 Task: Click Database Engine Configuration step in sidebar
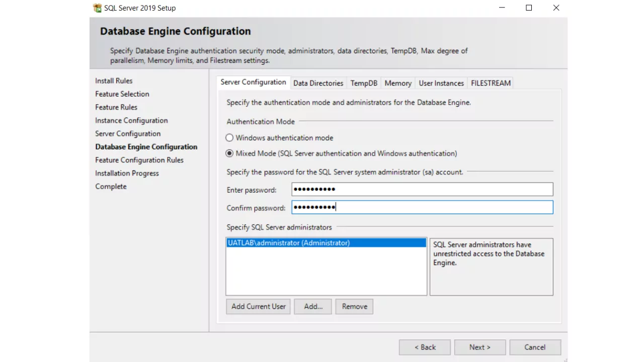[x=146, y=147]
